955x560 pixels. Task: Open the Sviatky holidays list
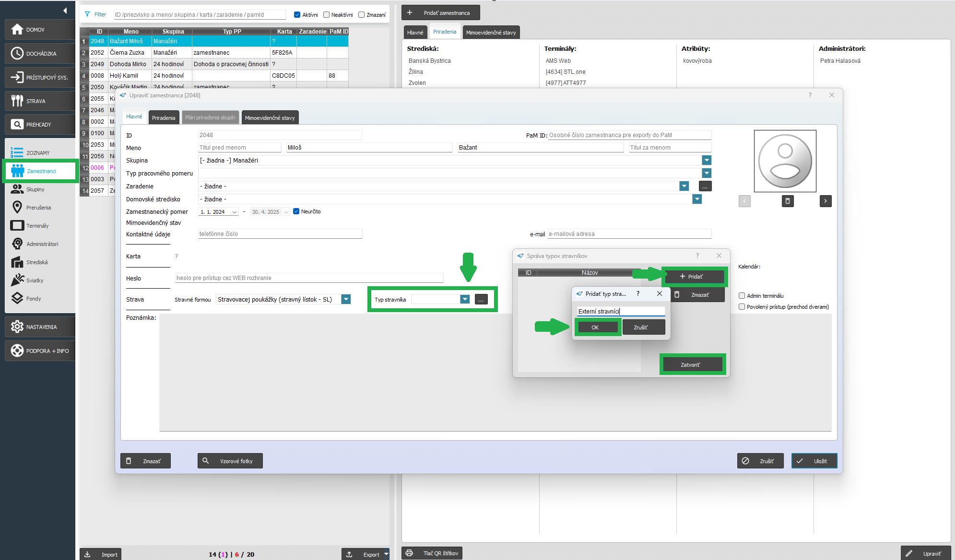[x=35, y=280]
